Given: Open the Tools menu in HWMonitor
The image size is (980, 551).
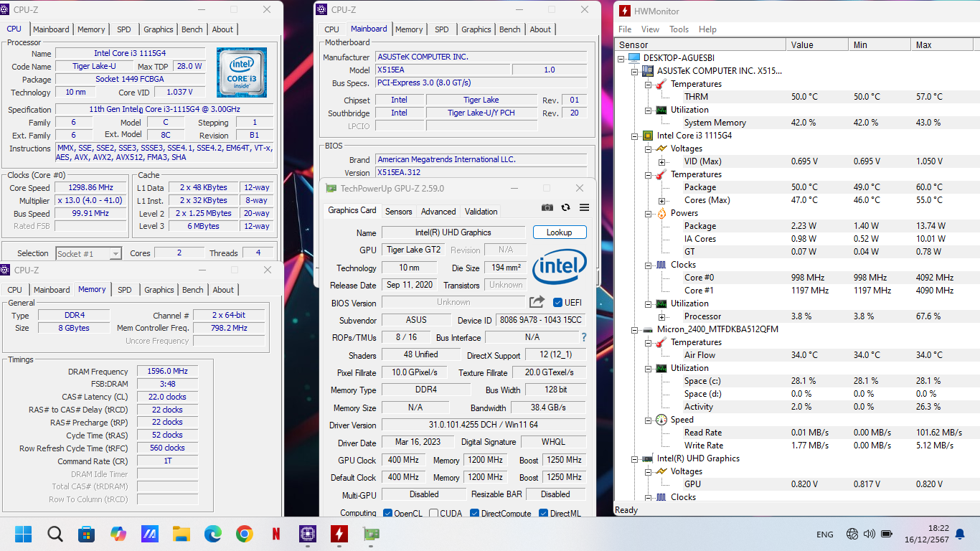Looking at the screenshot, I should [679, 29].
